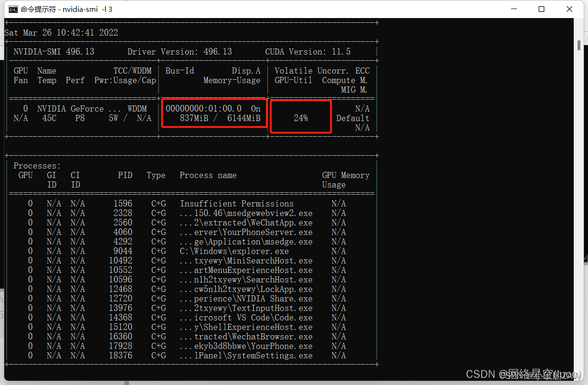Click the n1h2txyewy\SearchHost.exe process name

pyautogui.click(x=246, y=280)
